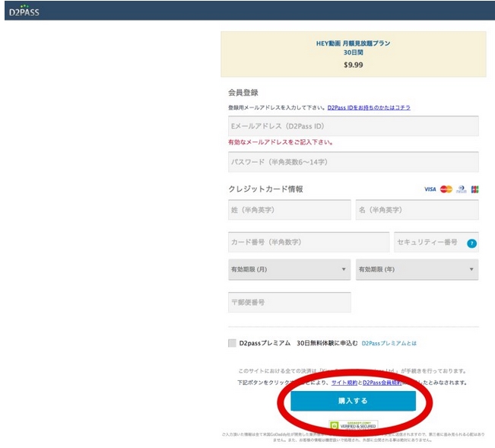Expand the 有効期限 (年) dropdown
The image size is (495, 448).
coord(417,269)
